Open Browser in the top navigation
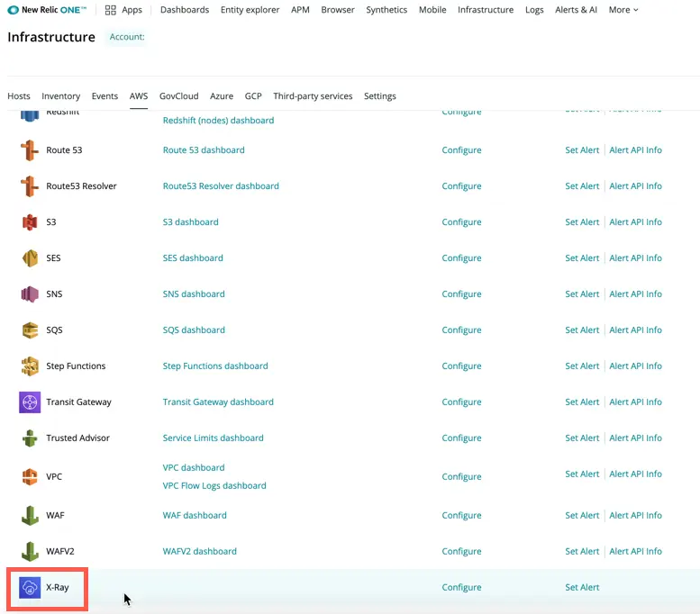 338,10
